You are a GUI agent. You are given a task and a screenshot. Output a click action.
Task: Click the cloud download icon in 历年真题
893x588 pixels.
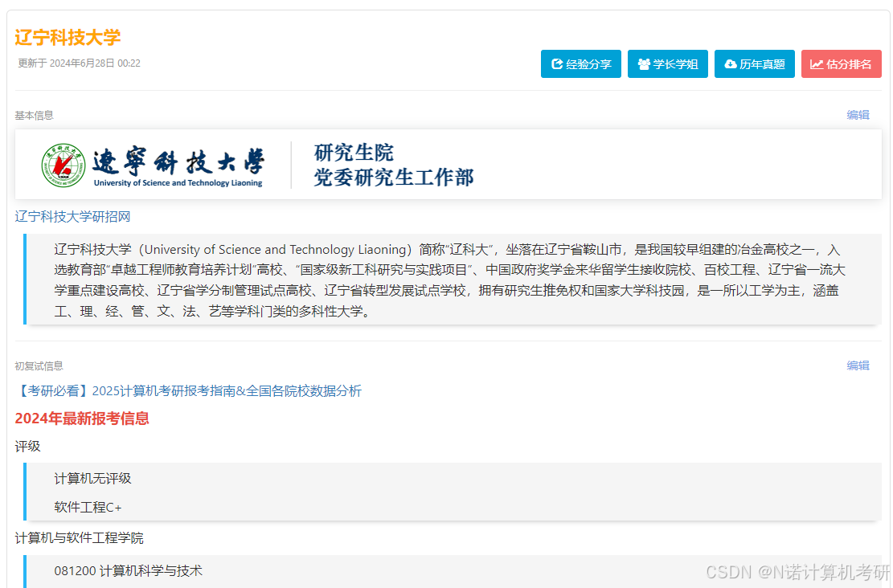(x=731, y=64)
